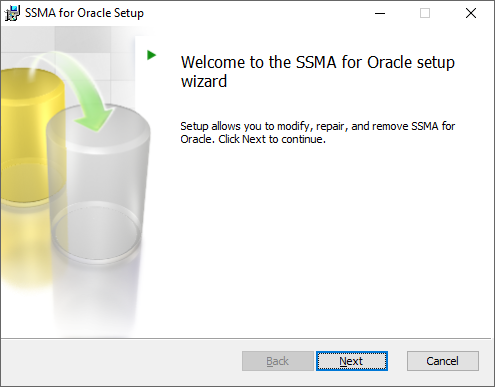Click the SSMA installer icon in title bar
The width and height of the screenshot is (495, 387).
12,13
